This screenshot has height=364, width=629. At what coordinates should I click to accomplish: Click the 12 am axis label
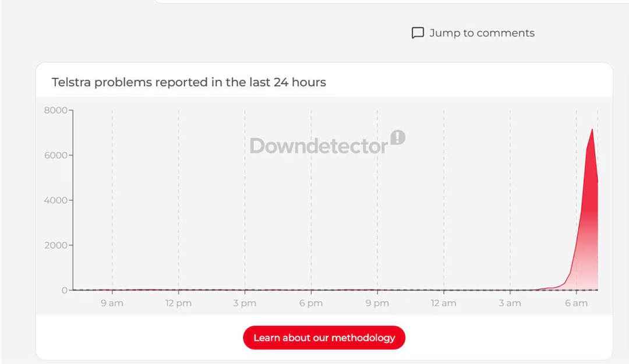444,303
